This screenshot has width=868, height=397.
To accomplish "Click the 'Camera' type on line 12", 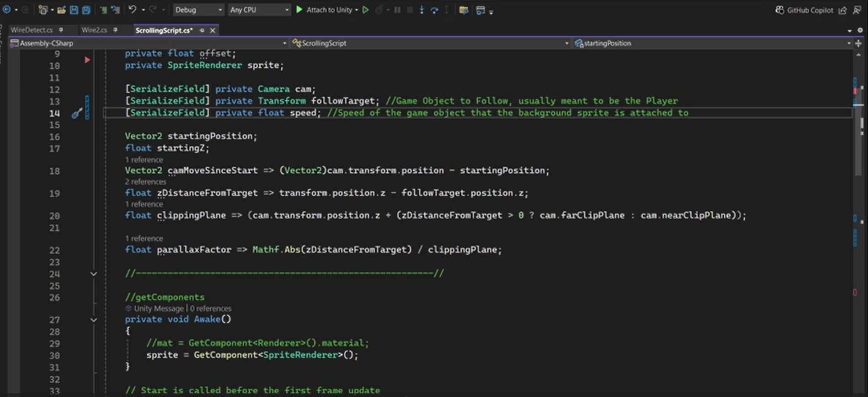I will tap(273, 89).
